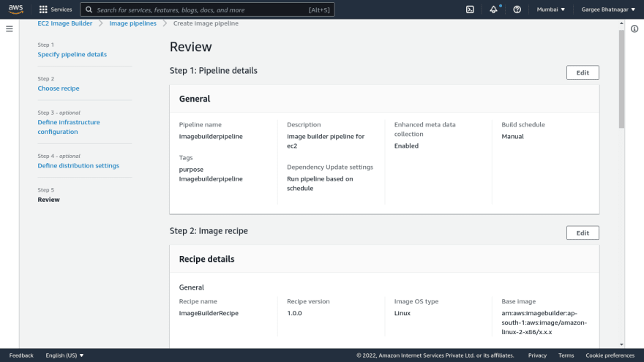Screen dimensions: 644x362
Task: Open Specify pipeline details step
Action: [x=72, y=54]
